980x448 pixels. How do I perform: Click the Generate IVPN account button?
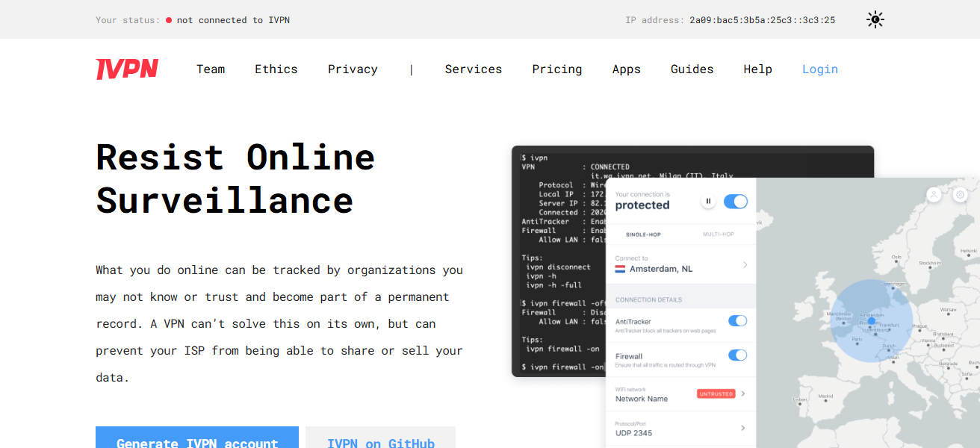[x=197, y=438]
